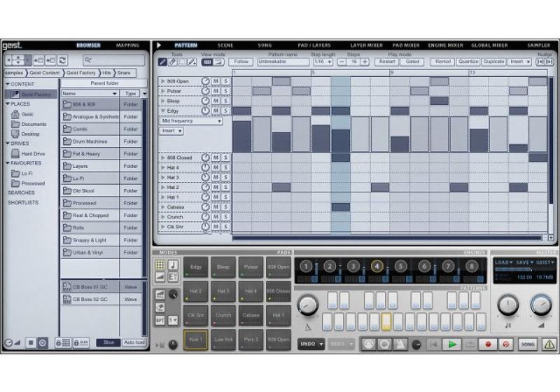Image resolution: width=560 pixels, height=392 pixels.
Task: Open the Mid frequency parameter dropdown
Action: point(191,121)
